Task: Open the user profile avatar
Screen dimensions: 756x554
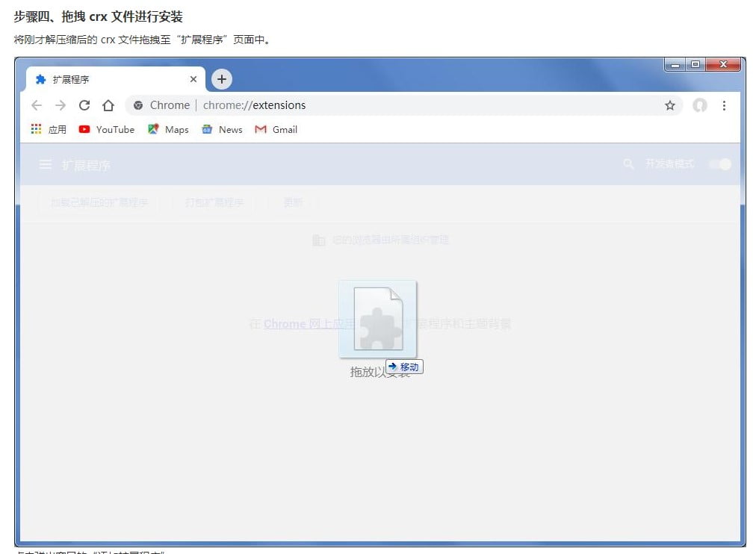Action: 700,105
